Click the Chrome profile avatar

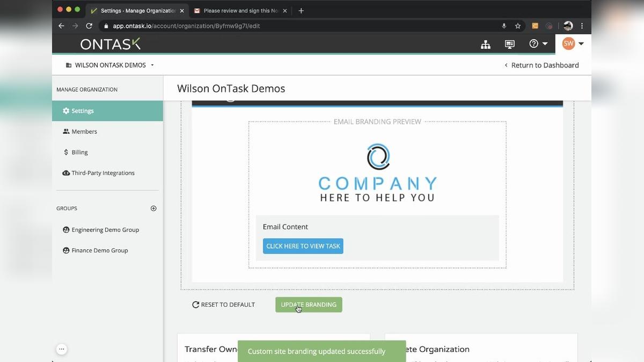tap(568, 26)
